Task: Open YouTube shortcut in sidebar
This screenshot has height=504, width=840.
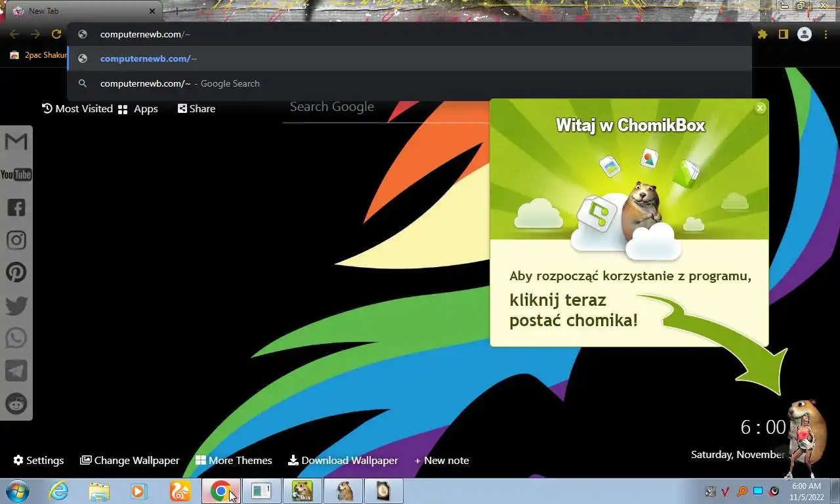Action: pyautogui.click(x=16, y=175)
